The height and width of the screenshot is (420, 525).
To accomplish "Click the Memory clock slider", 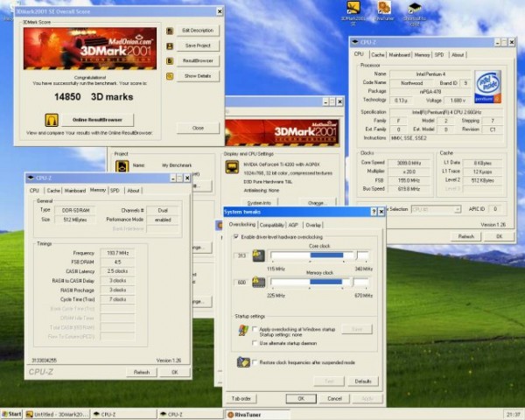I will (319, 282).
